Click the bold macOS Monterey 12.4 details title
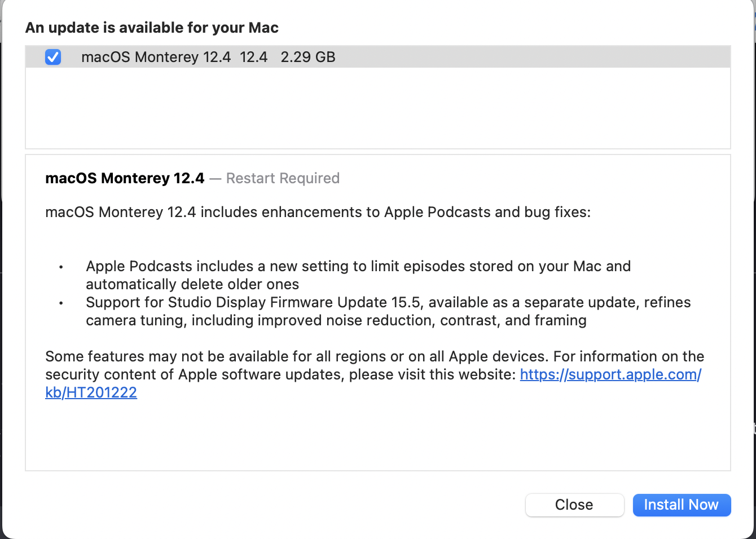This screenshot has width=756, height=539. pos(125,178)
